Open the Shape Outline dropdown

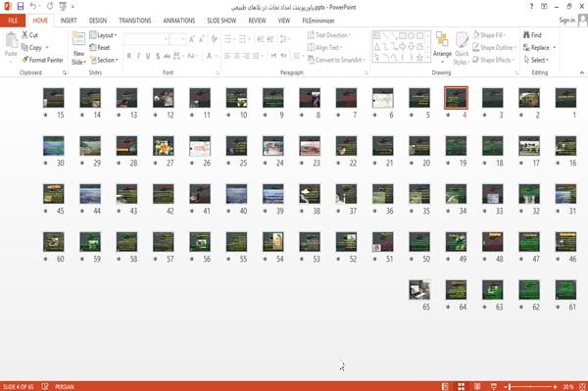(x=494, y=48)
